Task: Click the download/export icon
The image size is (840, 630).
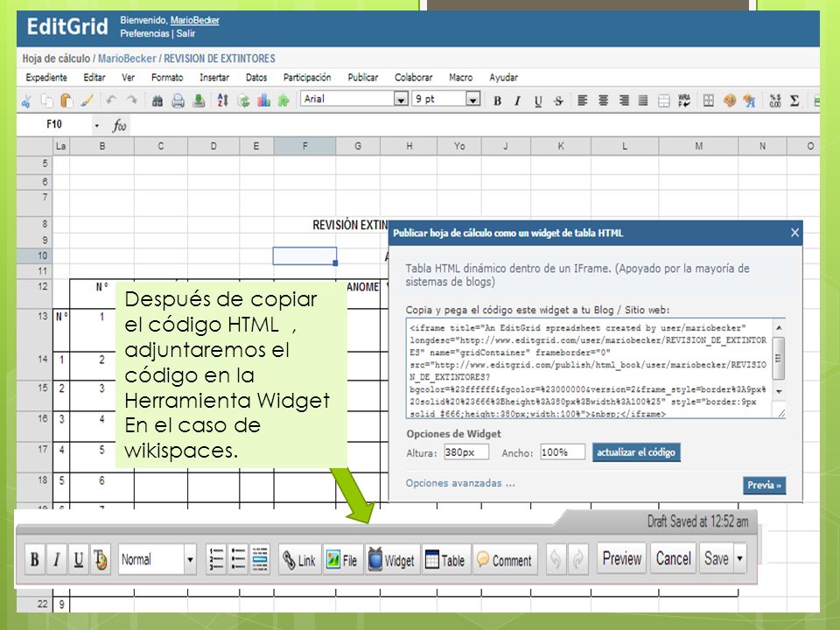Action: [199, 100]
